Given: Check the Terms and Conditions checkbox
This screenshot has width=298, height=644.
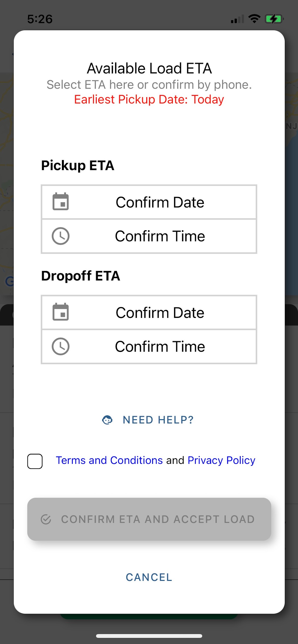Looking at the screenshot, I should tap(35, 461).
